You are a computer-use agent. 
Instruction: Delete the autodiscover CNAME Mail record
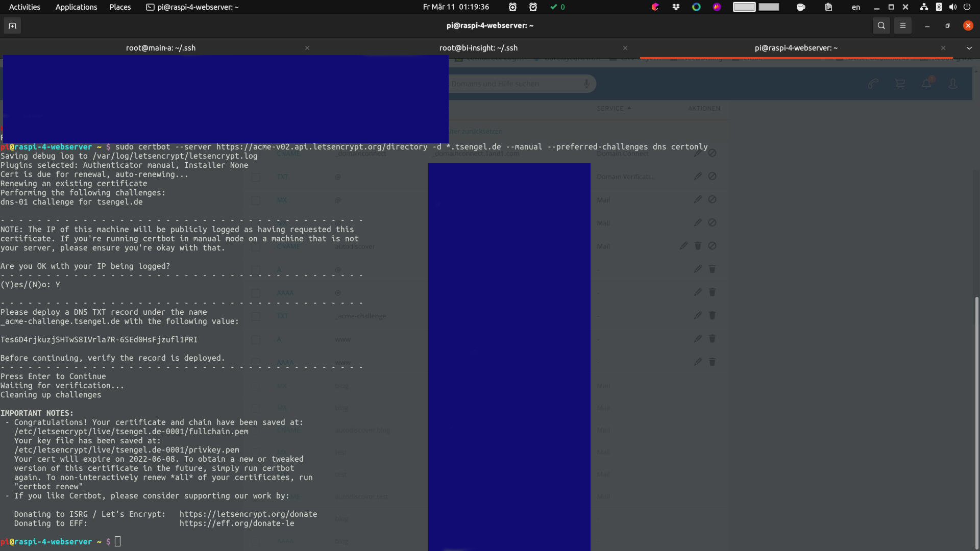tap(698, 246)
